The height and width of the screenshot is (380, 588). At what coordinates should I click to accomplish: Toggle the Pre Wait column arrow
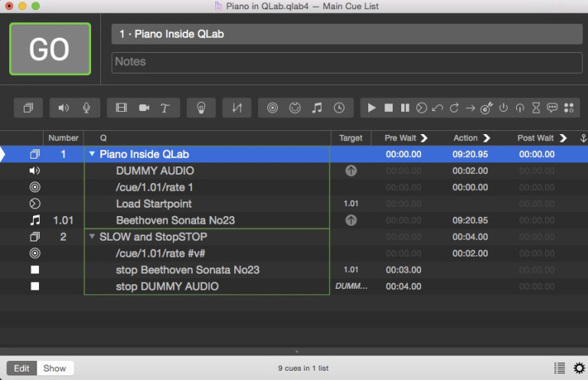point(424,138)
